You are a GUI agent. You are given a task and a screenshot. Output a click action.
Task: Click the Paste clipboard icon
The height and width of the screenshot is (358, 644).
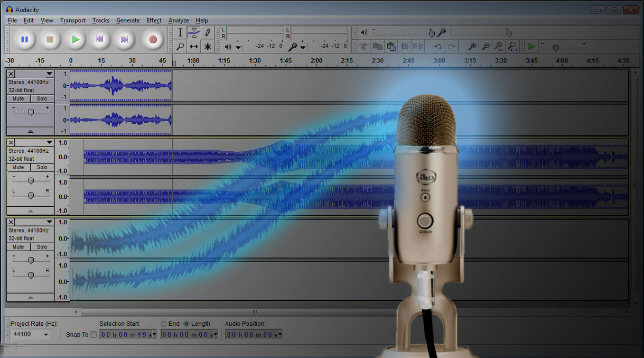point(391,47)
